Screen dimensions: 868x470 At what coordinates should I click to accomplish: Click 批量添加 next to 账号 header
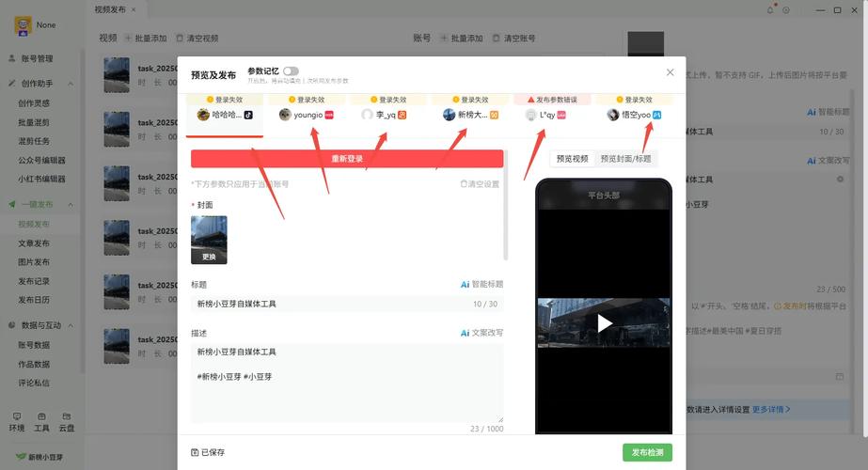[x=462, y=39]
